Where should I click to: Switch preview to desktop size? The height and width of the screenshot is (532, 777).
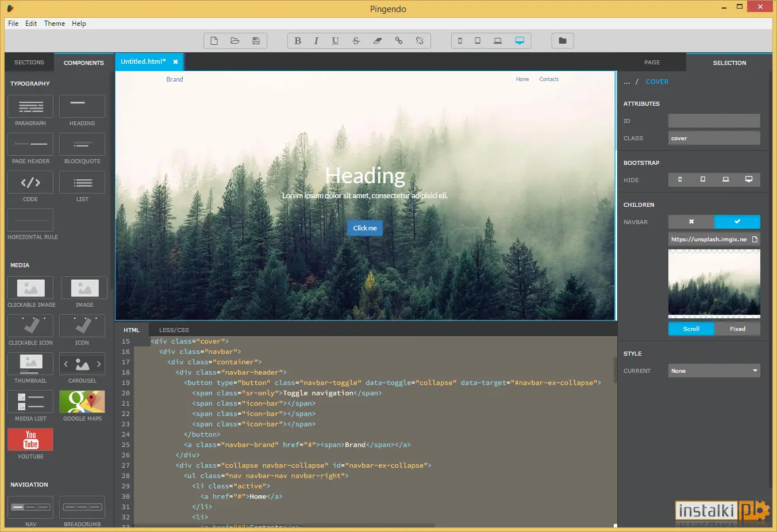520,41
